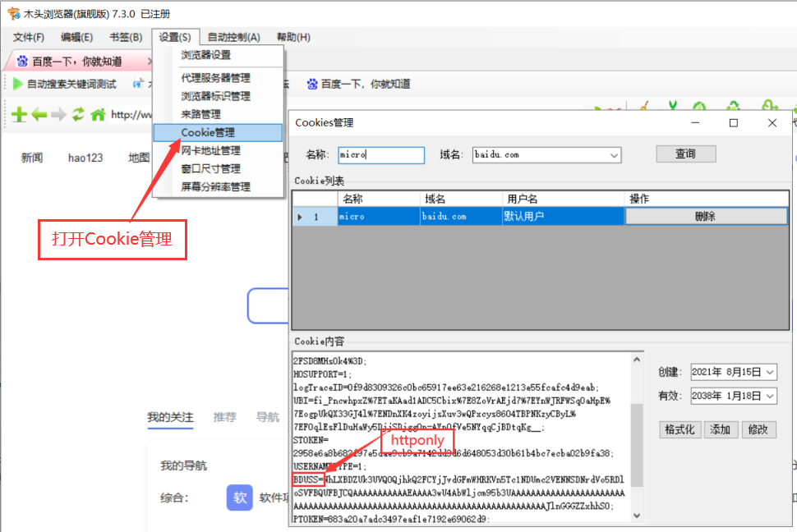Viewport: 797px width, 532px height.
Task: Click the green back arrow icon
Action: (38, 115)
